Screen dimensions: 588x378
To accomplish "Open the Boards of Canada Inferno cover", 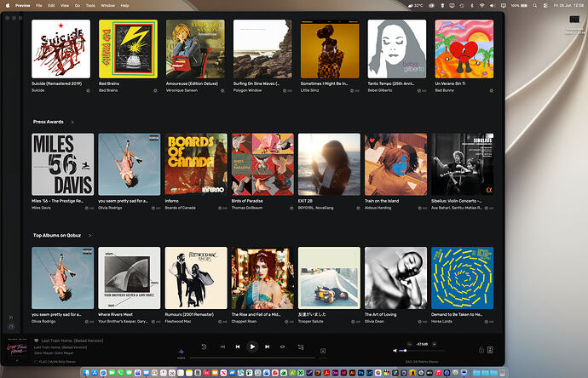I will [x=196, y=164].
